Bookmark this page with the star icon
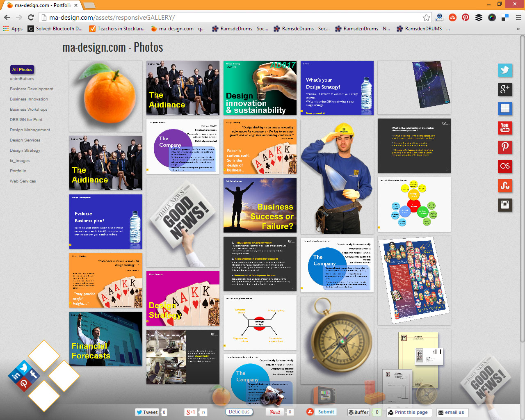The height and width of the screenshot is (420, 525). (x=426, y=17)
